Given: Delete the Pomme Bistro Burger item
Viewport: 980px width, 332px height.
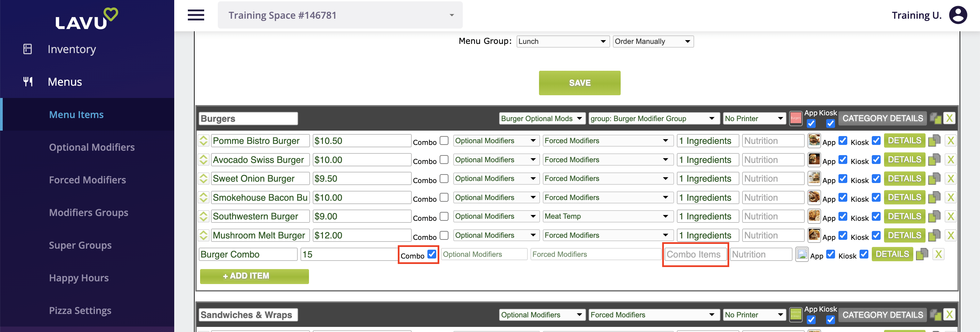Looking at the screenshot, I should (x=951, y=141).
